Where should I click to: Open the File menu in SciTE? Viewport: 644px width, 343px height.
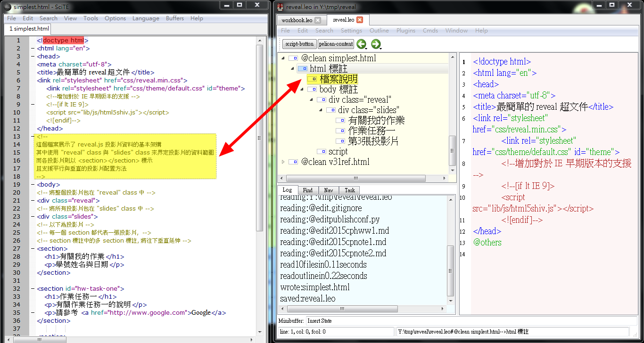[11, 18]
